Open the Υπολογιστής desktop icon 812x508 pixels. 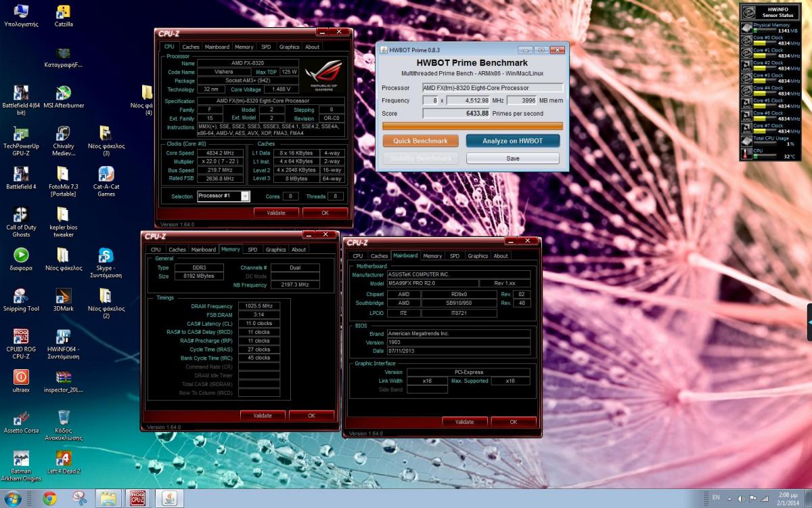21,16
